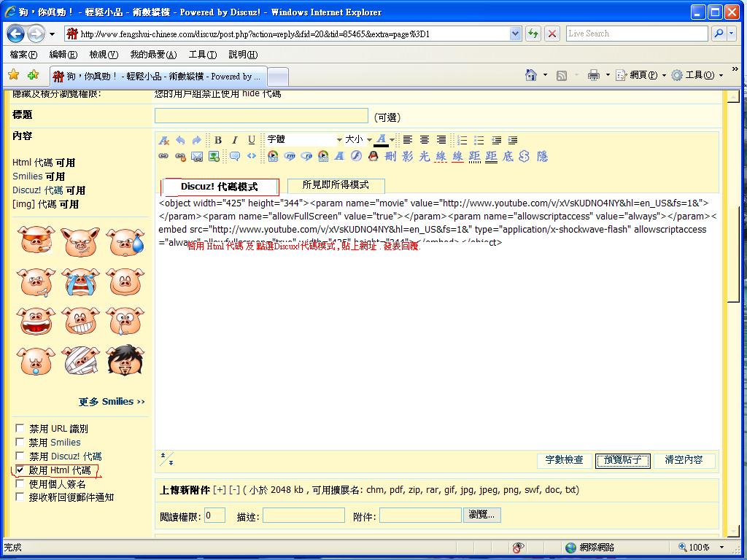Open the 字體 font dropdown
Image resolution: width=747 pixels, height=560 pixels.
pyautogui.click(x=303, y=140)
